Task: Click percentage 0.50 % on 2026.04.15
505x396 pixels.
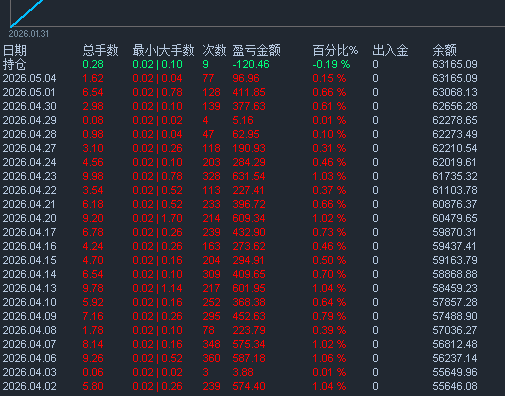Action: pos(329,260)
